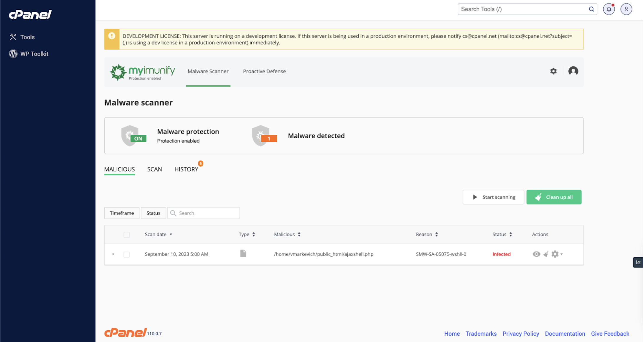Click the path /home/vmarkevich/public_html/ajaxshell.php
This screenshot has height=342, width=644.
(x=323, y=254)
